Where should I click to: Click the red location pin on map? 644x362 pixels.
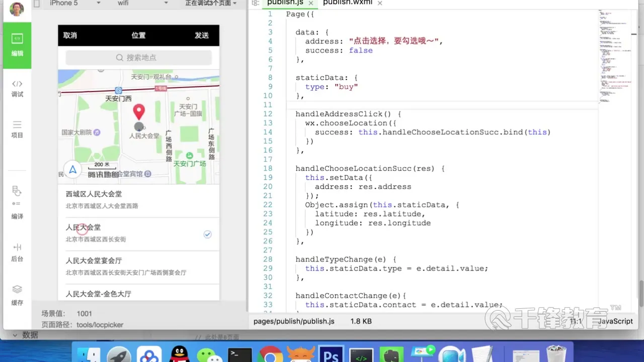(x=138, y=112)
